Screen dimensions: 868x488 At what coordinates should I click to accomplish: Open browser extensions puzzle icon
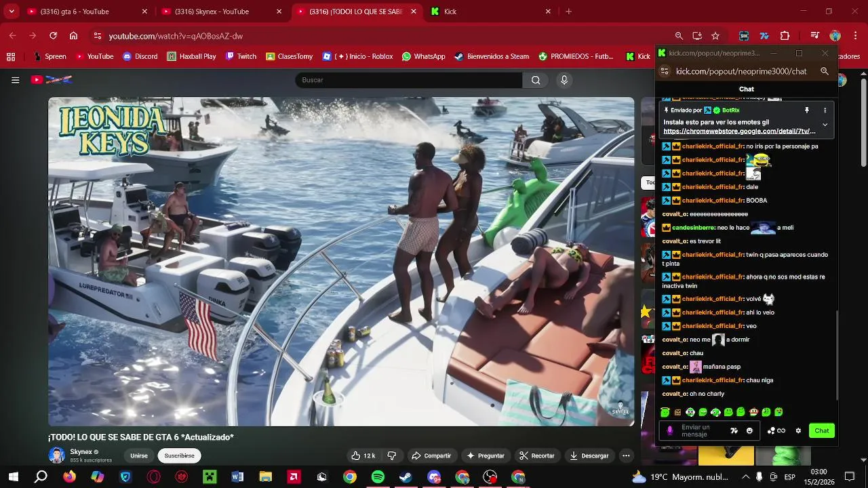(785, 36)
